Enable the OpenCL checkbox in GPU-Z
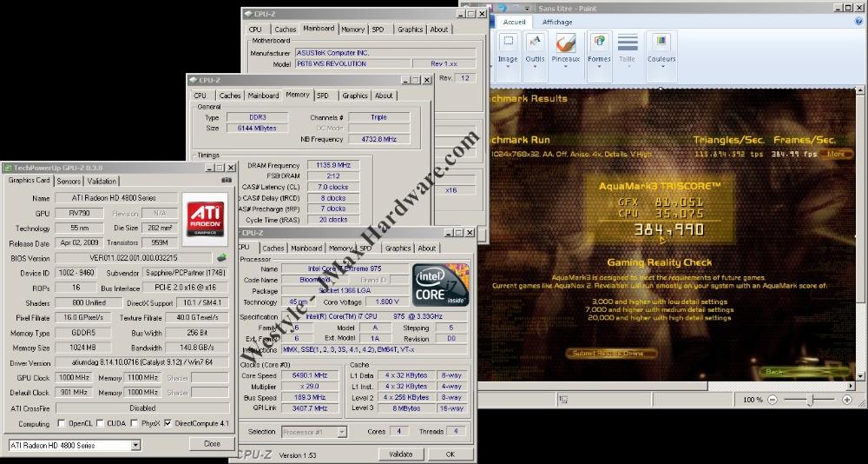 click(62, 423)
